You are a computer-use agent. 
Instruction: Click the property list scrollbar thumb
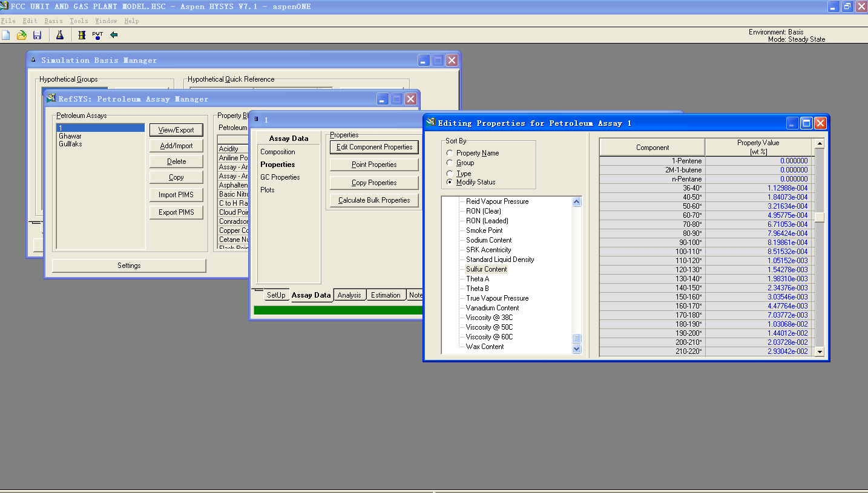tap(576, 339)
